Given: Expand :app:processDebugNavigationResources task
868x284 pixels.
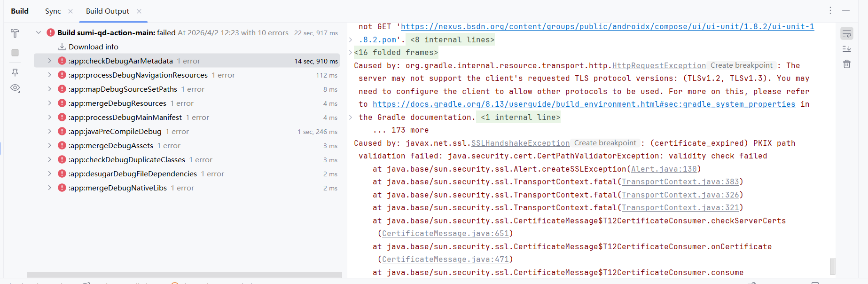Looking at the screenshot, I should (x=49, y=75).
